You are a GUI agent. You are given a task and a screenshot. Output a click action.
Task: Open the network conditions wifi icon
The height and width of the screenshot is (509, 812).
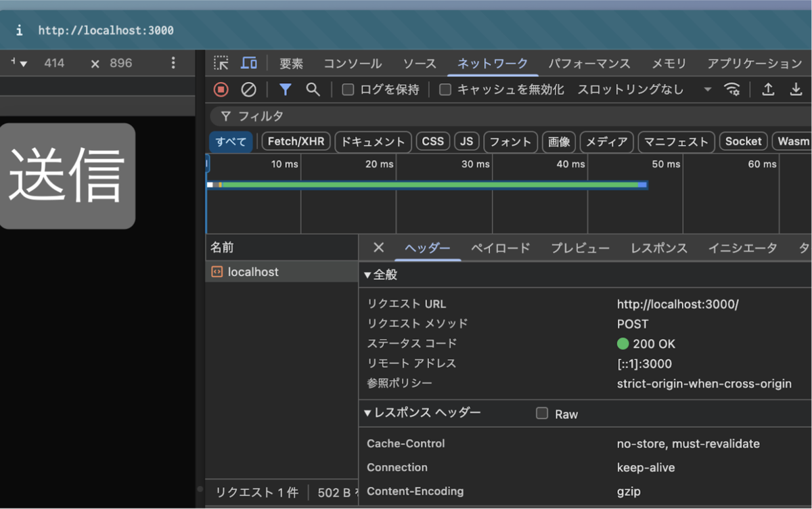(731, 89)
